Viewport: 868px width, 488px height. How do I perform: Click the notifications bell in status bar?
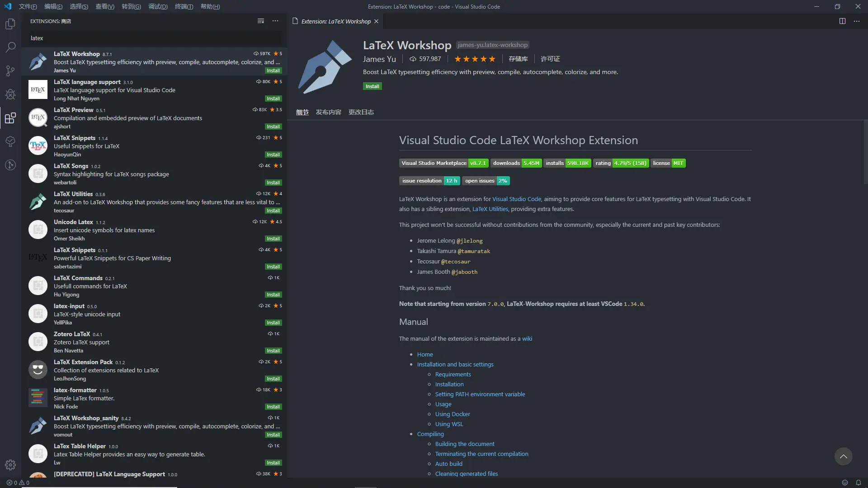point(858,483)
